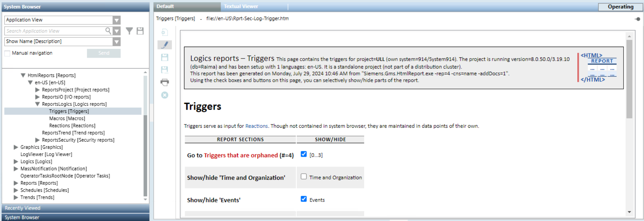Open the Show Name [Description] dropdown
This screenshot has height=221, width=644.
116,42
